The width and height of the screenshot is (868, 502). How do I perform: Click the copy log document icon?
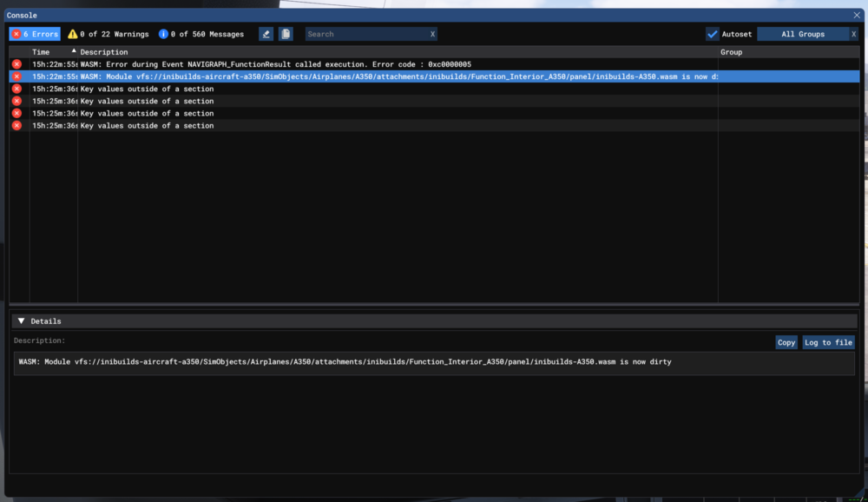coord(286,34)
